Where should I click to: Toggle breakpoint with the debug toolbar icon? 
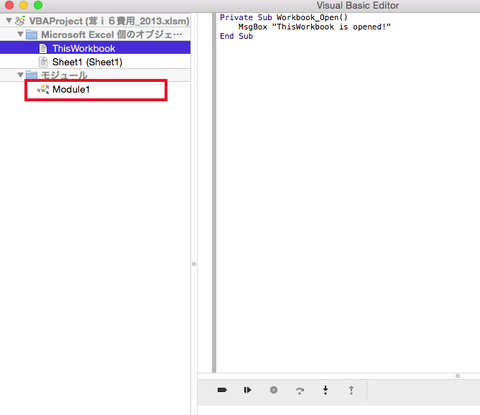tap(222, 390)
